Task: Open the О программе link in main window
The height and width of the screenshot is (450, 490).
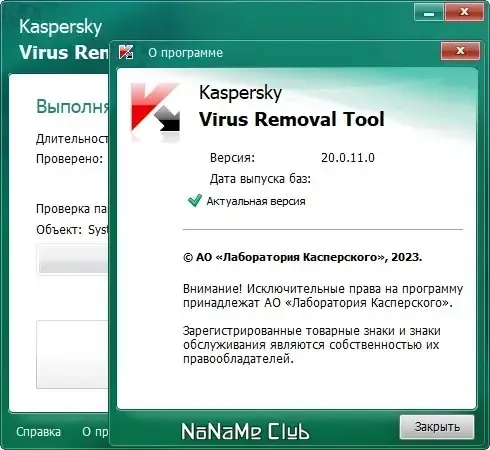Action: click(x=95, y=432)
